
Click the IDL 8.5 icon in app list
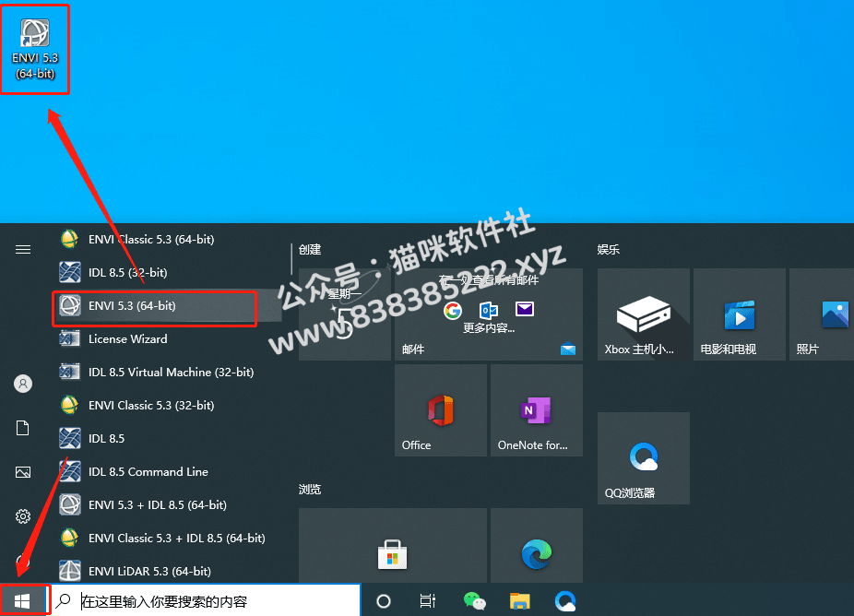click(x=70, y=438)
